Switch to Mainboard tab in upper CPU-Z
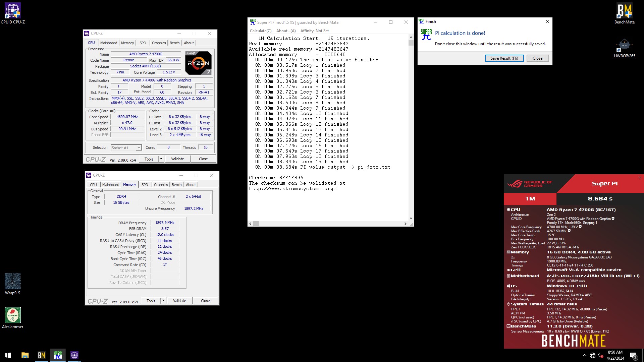This screenshot has width=644, height=362. pyautogui.click(x=109, y=43)
